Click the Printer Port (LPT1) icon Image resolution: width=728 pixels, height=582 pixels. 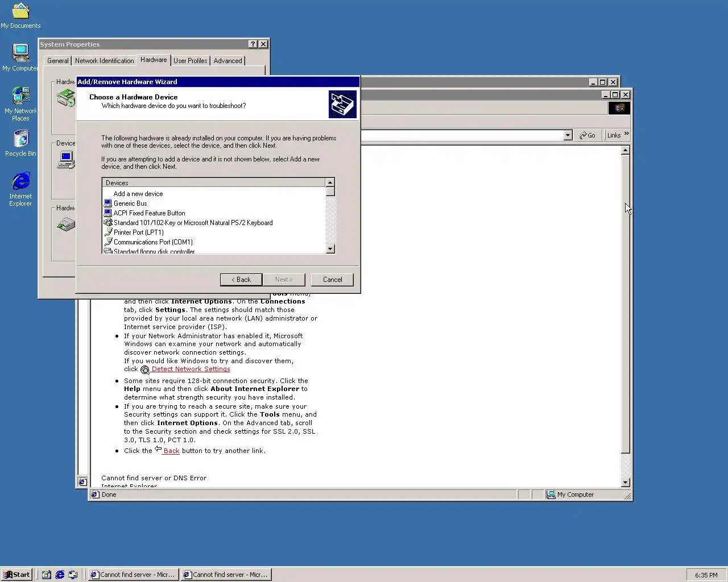pyautogui.click(x=108, y=232)
